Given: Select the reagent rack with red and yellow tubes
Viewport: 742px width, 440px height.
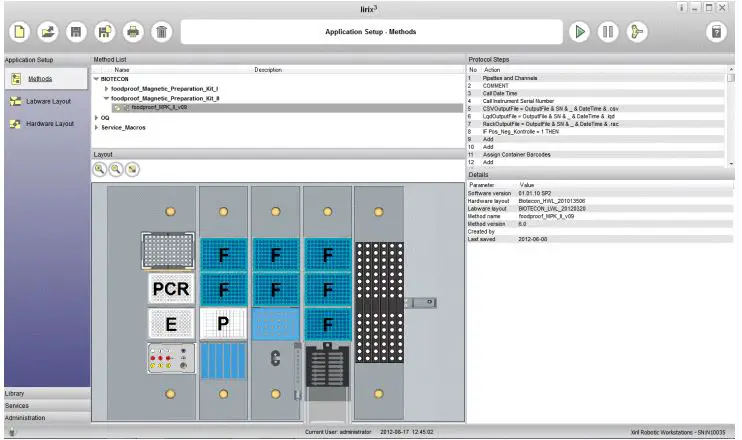Looking at the screenshot, I should 171,358.
